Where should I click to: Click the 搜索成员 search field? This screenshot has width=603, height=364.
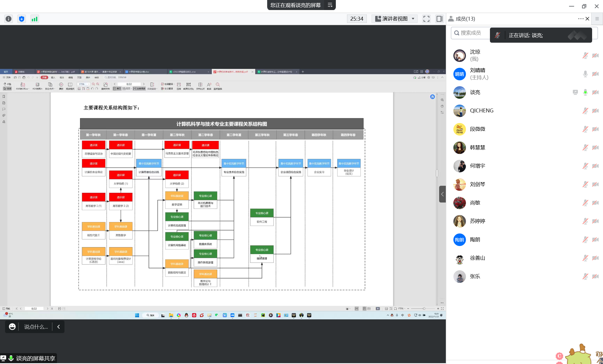click(x=471, y=33)
